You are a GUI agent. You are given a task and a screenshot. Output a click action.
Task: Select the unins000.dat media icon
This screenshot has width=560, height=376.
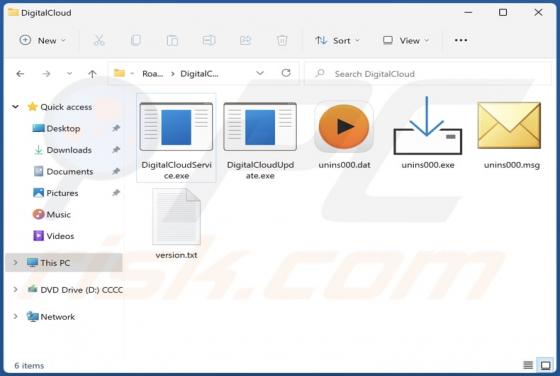pos(344,127)
